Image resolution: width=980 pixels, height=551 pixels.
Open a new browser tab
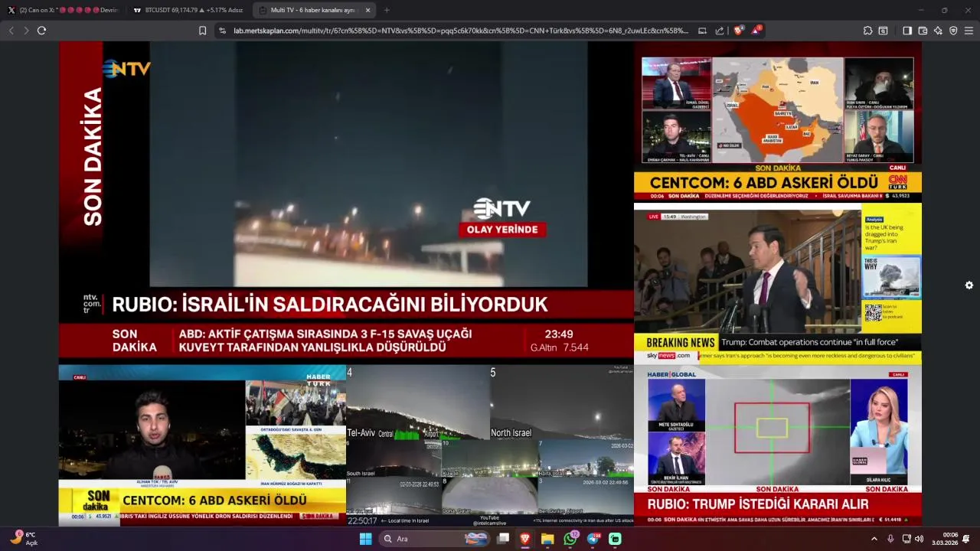(387, 10)
